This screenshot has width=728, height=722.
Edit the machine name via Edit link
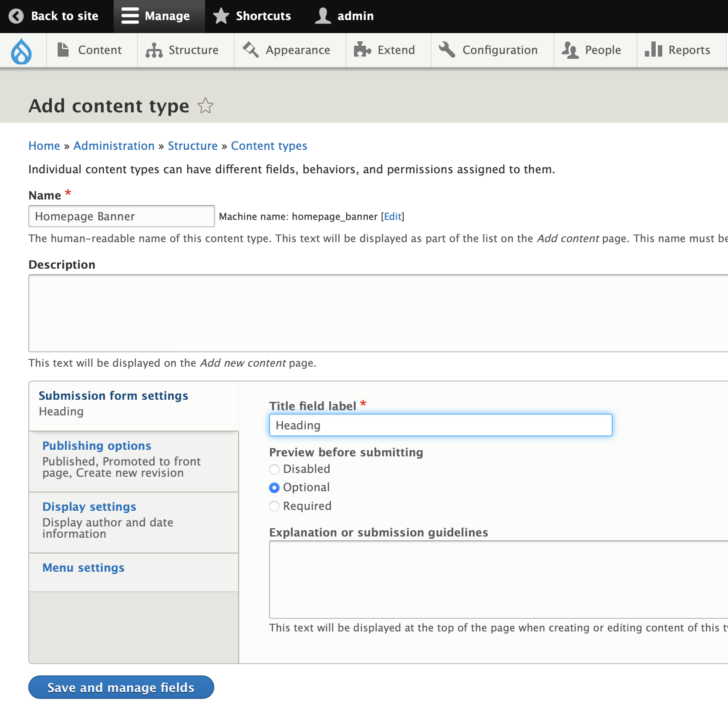[x=393, y=217]
